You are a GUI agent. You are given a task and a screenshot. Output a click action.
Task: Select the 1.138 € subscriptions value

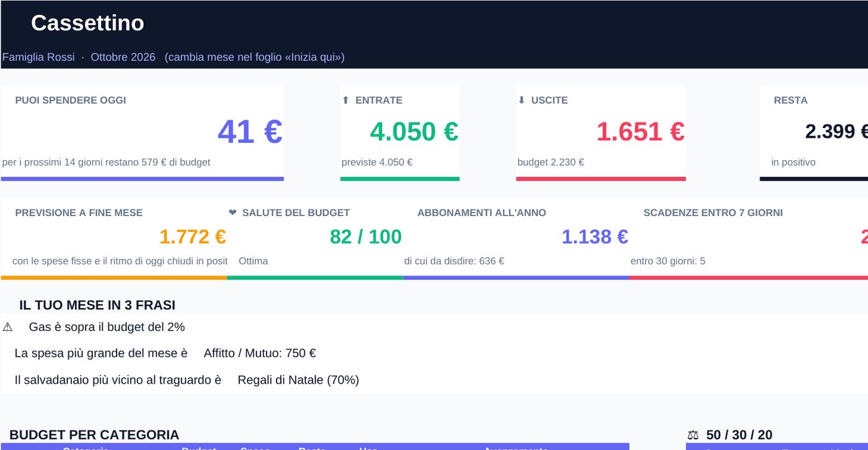(595, 236)
